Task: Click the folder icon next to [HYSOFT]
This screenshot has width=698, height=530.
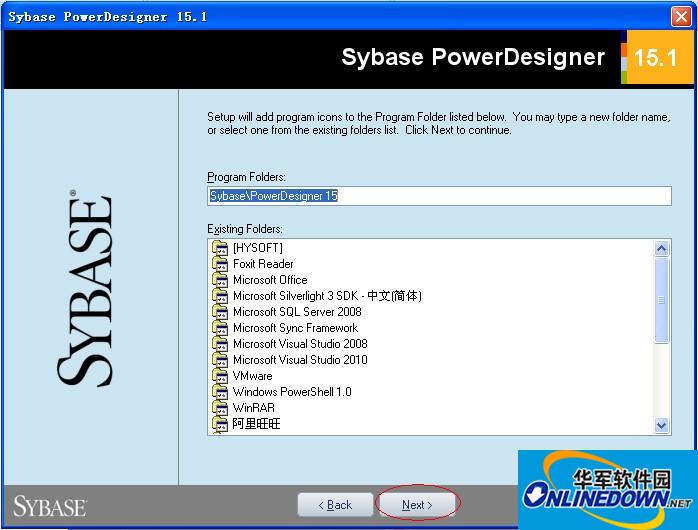Action: (220, 248)
